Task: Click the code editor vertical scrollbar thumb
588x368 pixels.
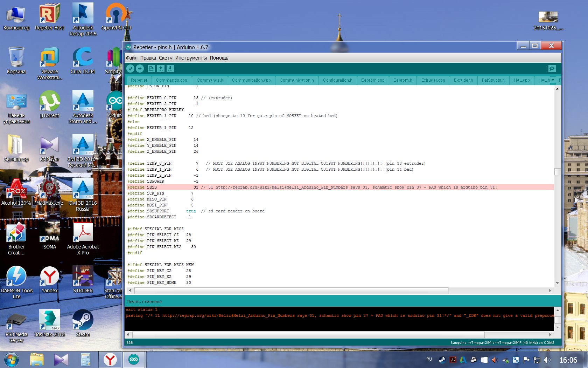Action: [558, 172]
